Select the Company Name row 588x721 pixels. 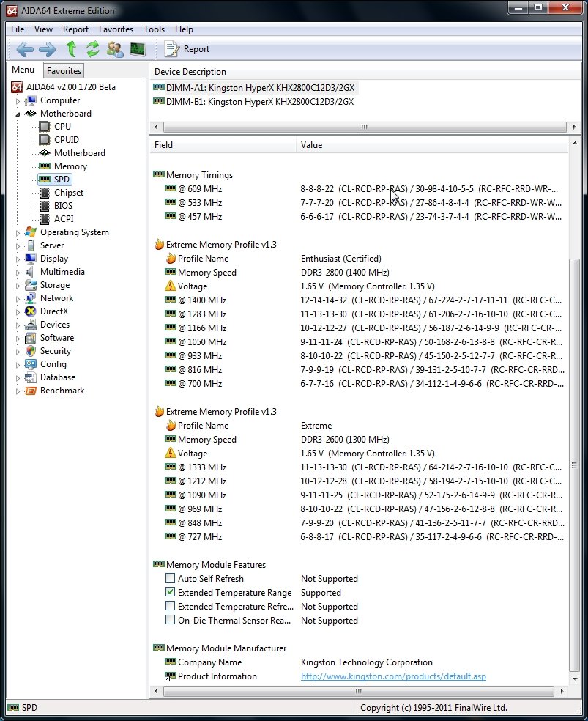click(x=359, y=662)
